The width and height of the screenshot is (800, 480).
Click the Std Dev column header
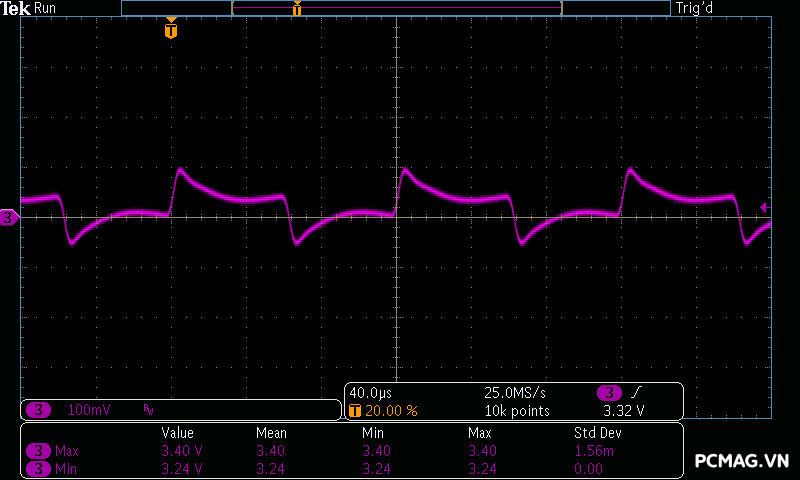pyautogui.click(x=598, y=433)
